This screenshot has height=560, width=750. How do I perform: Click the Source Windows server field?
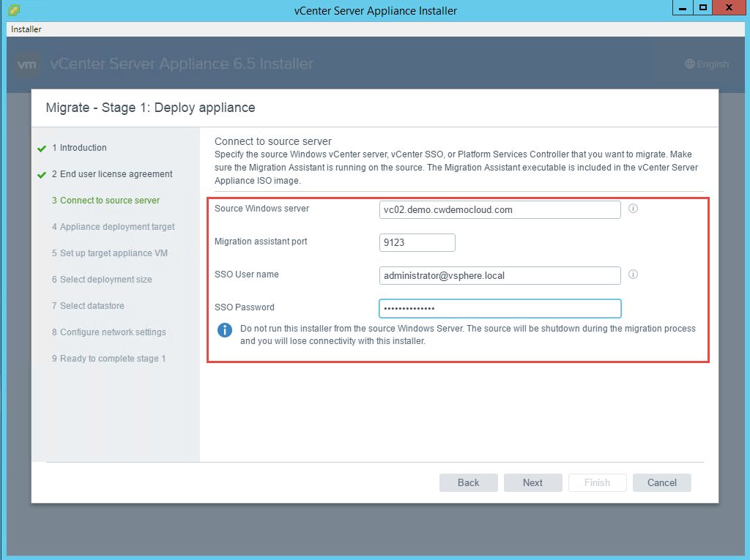(x=500, y=209)
